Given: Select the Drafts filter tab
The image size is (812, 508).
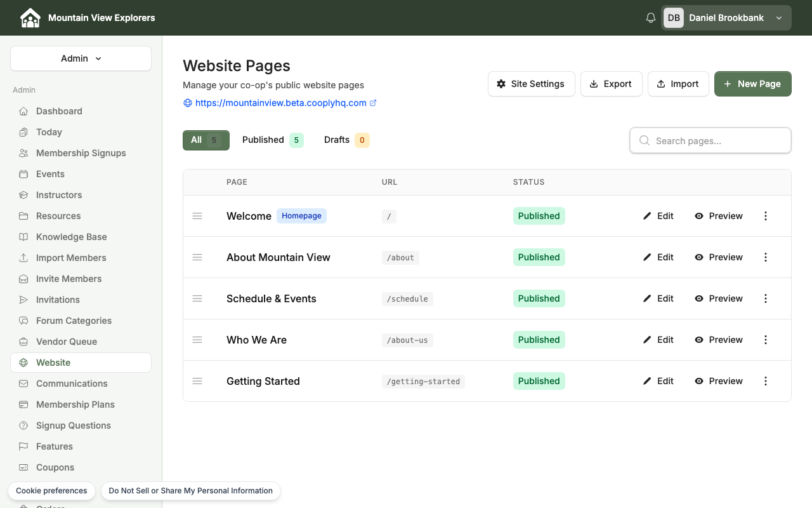Looking at the screenshot, I should click(x=346, y=140).
